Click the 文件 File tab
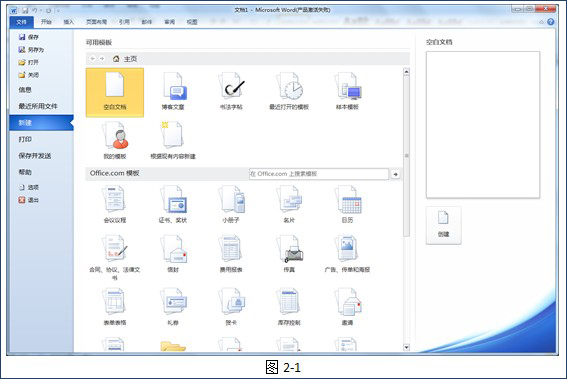The width and height of the screenshot is (567, 379). tap(21, 22)
